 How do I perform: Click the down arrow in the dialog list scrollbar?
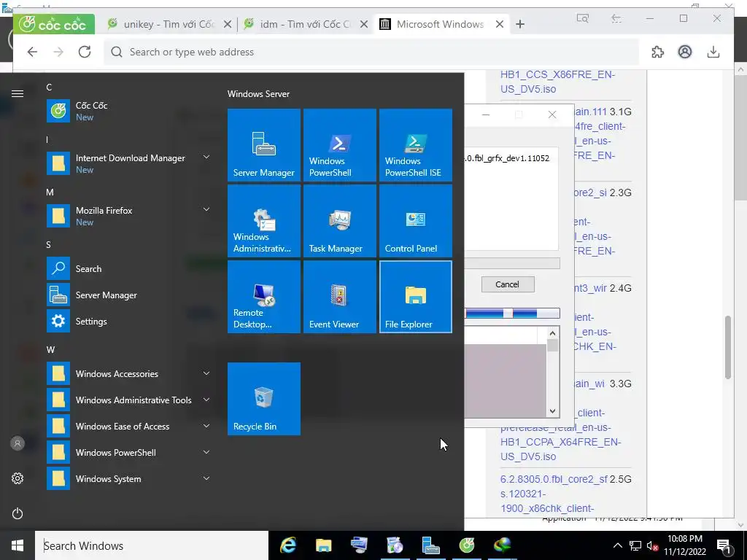(x=553, y=411)
